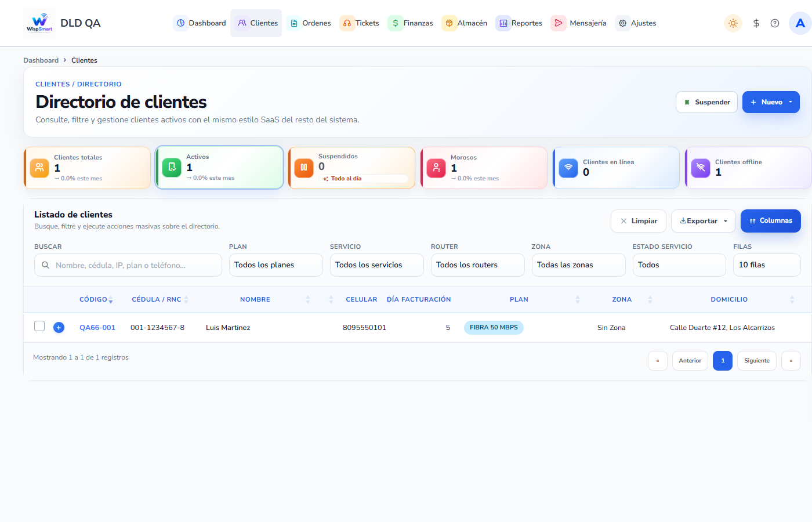The height and width of the screenshot is (522, 812).
Task: Open the Todas las zonas dropdown
Action: 579,265
